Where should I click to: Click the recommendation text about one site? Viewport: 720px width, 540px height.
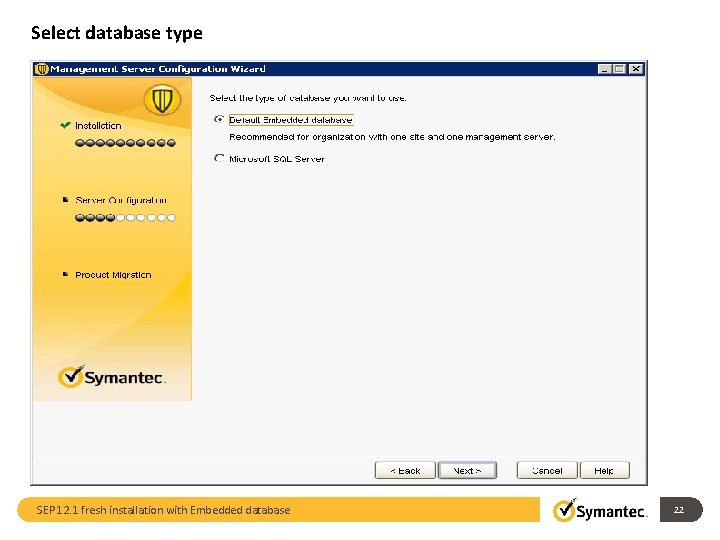pyautogui.click(x=392, y=137)
